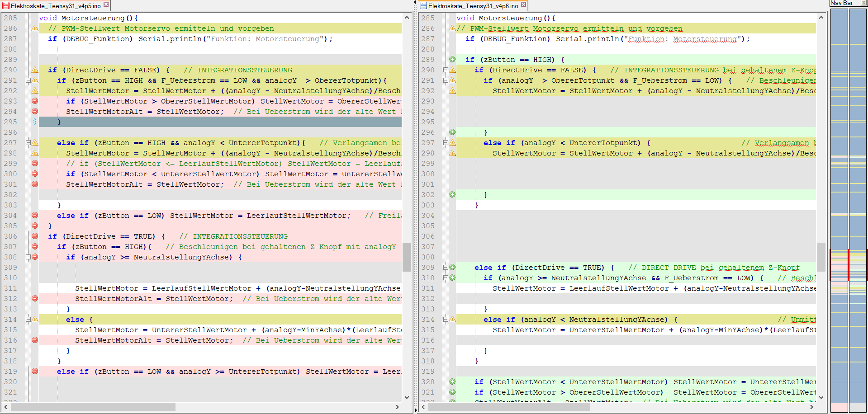Image resolution: width=868 pixels, height=414 pixels.
Task: Click the warning marker on left line 298
Action: point(35,153)
